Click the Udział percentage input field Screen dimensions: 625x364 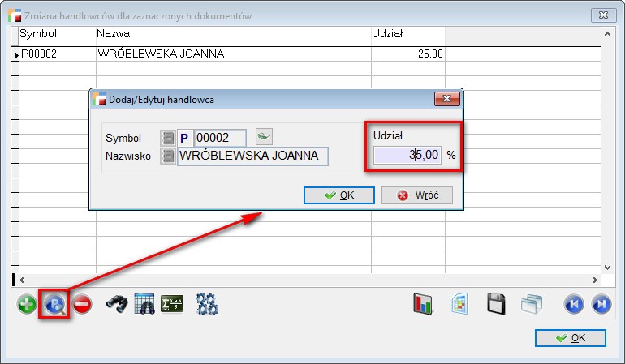point(407,154)
